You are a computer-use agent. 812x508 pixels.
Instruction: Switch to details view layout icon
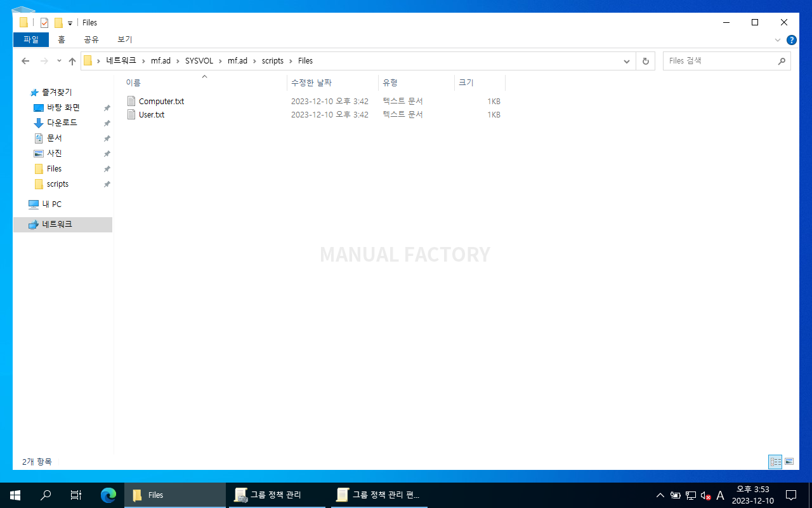click(775, 462)
